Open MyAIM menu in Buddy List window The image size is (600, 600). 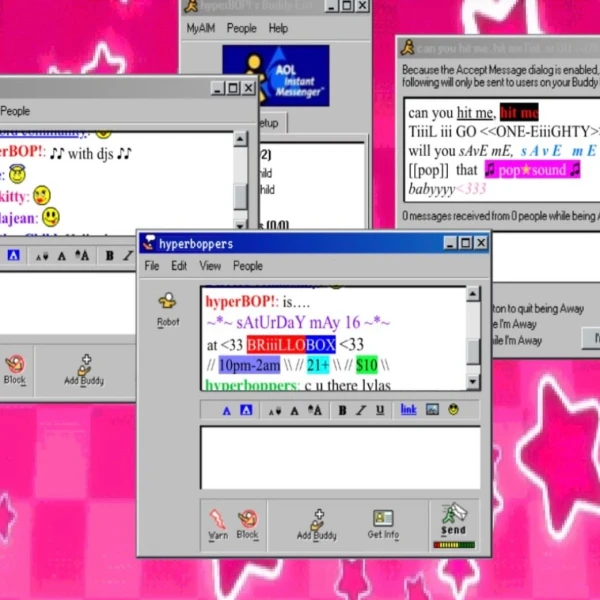point(201,28)
